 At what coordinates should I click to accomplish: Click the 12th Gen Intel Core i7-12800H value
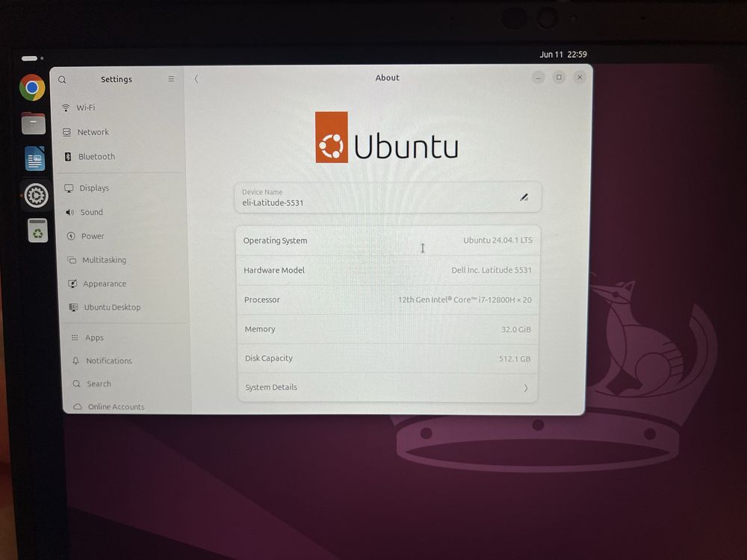[x=465, y=300]
